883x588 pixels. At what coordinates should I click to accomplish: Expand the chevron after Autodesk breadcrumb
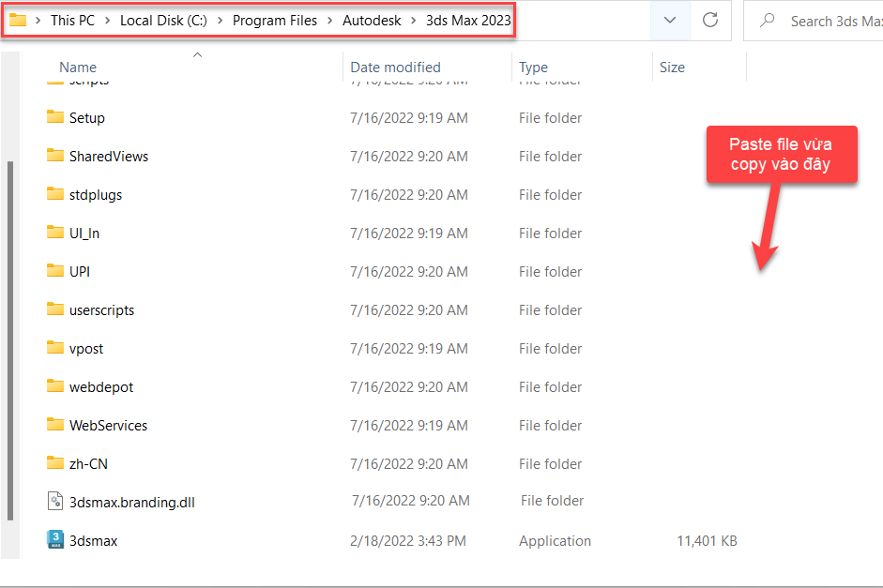pyautogui.click(x=414, y=21)
